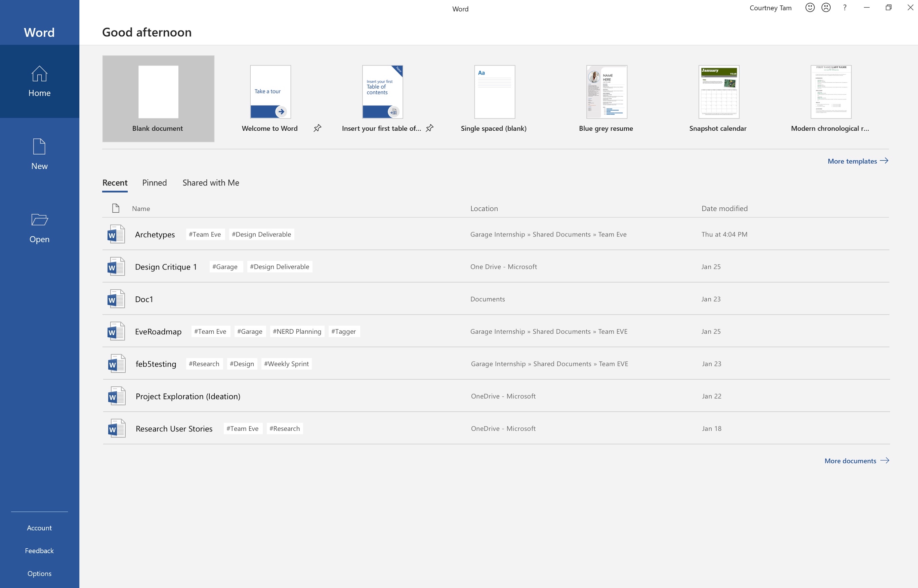Switch to the Shared with Me tab
This screenshot has width=918, height=588.
211,183
